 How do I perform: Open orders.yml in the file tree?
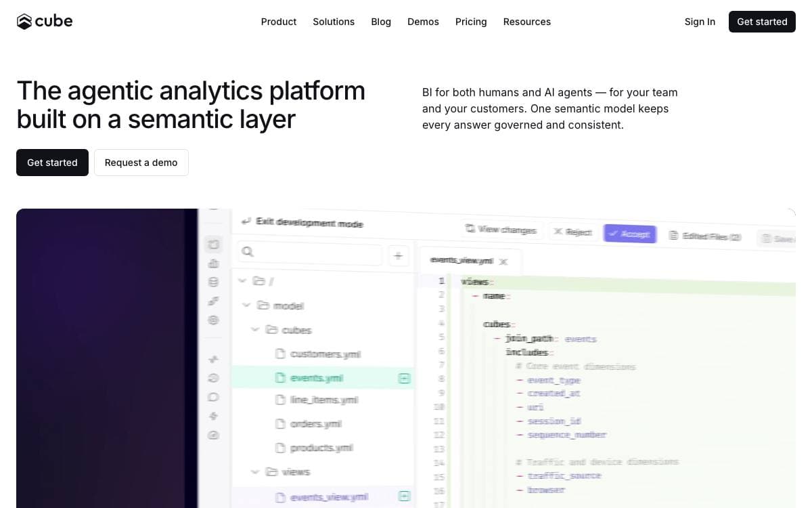tap(316, 424)
